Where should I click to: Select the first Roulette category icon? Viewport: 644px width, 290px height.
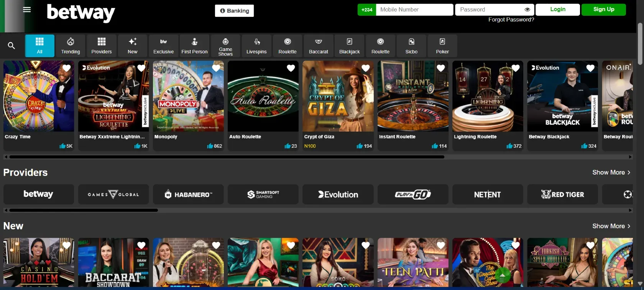coord(287,46)
